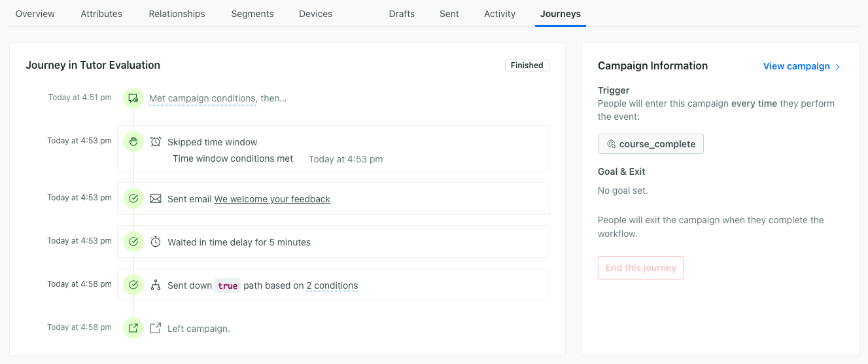Click the branch icon for true path

tap(156, 285)
